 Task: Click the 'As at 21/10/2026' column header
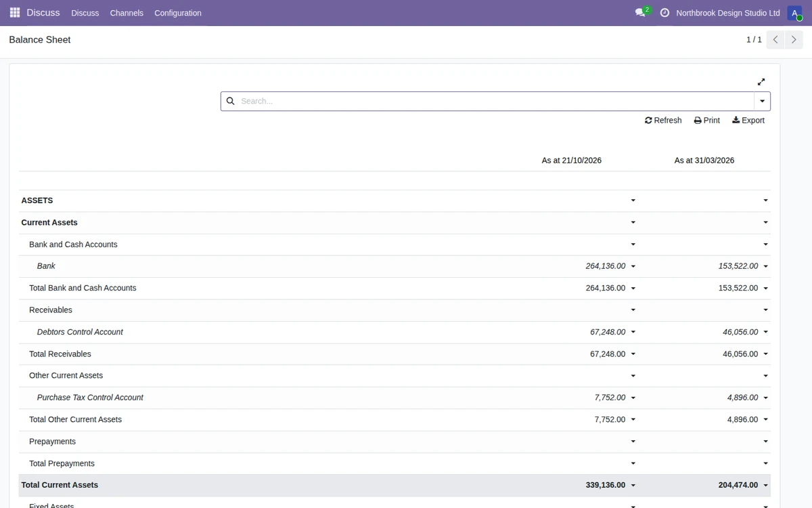[572, 161]
